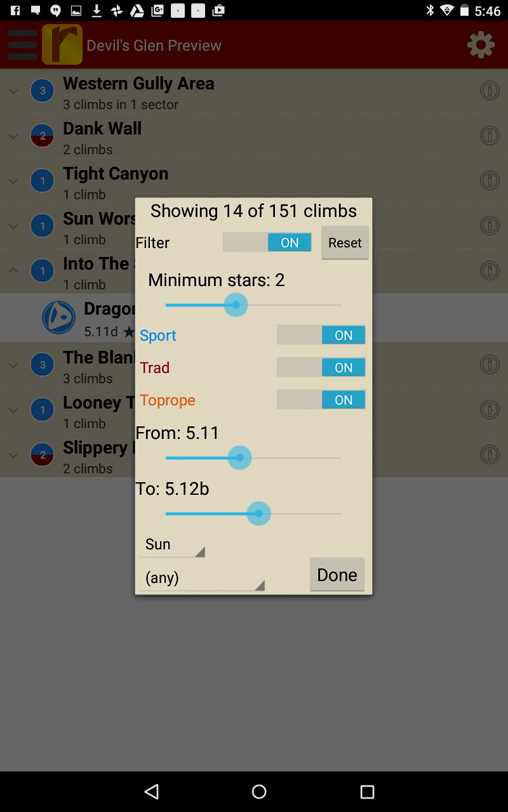Image resolution: width=508 pixels, height=812 pixels.
Task: Expand the Western Gully Area chevron
Action: [13, 91]
